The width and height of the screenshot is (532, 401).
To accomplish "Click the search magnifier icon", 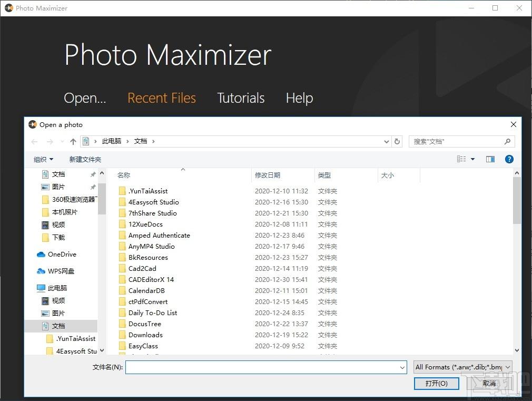I will click(507, 142).
